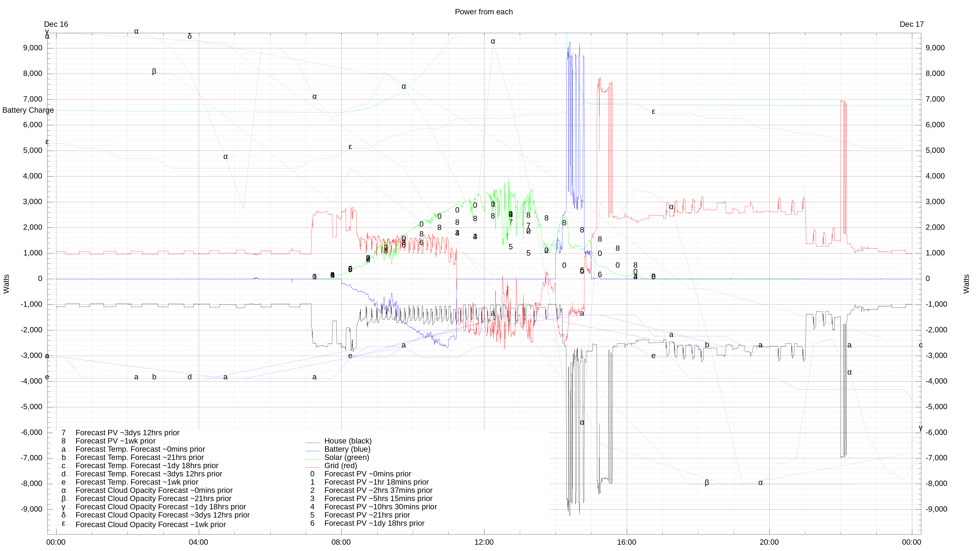The width and height of the screenshot is (980, 551).
Task: Click legend 'Forecast Temp. Forecast ~3dys 12hrs prior'
Action: 149,474
